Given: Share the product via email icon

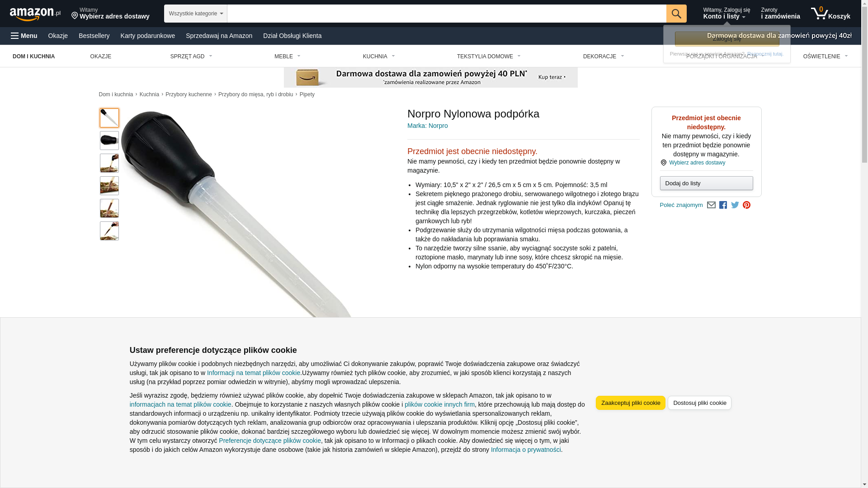Looking at the screenshot, I should [711, 205].
